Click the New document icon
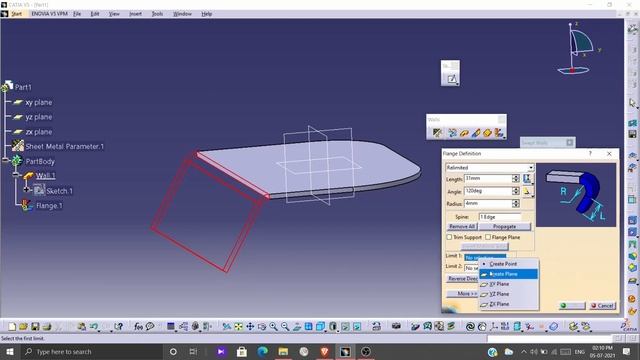 coord(12,327)
